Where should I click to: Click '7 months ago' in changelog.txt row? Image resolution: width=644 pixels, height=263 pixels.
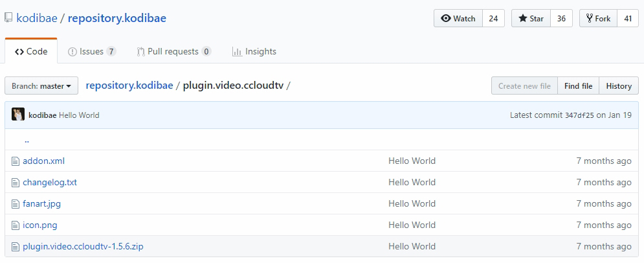(604, 182)
